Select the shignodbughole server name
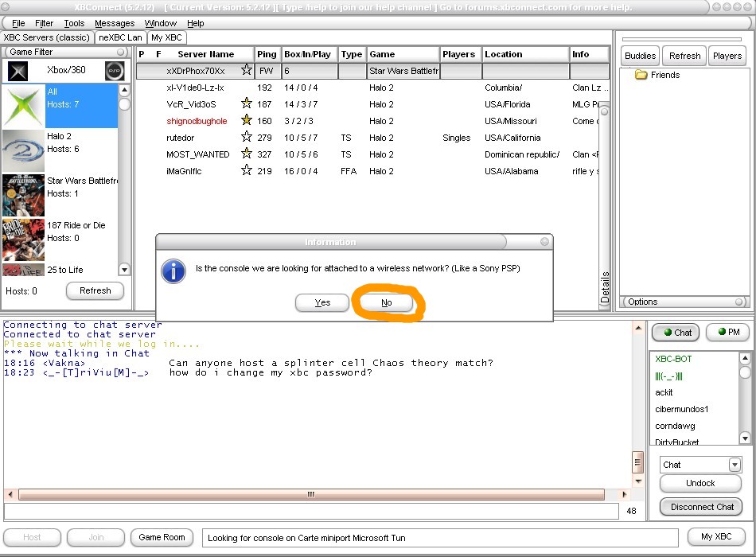 [197, 121]
